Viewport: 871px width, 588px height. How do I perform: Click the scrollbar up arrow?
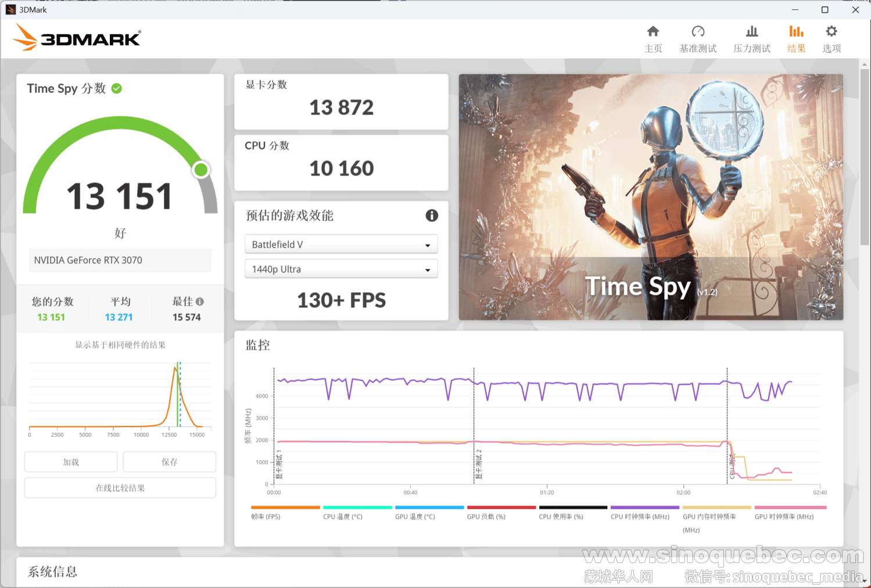[865, 64]
